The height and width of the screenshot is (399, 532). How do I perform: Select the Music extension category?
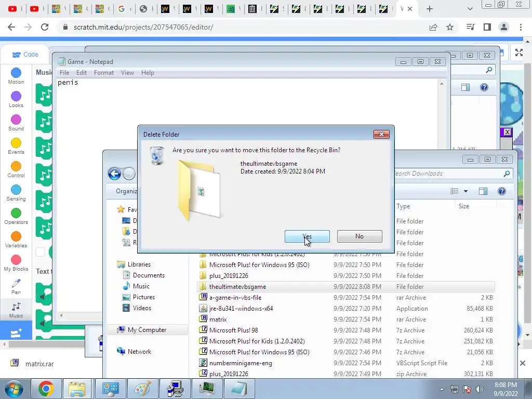(16, 310)
